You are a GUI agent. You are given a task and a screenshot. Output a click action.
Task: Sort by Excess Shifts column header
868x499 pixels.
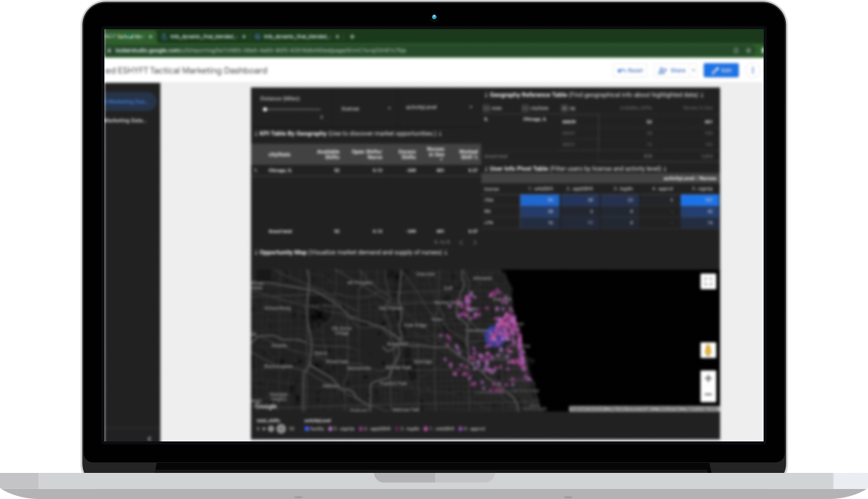pyautogui.click(x=407, y=154)
